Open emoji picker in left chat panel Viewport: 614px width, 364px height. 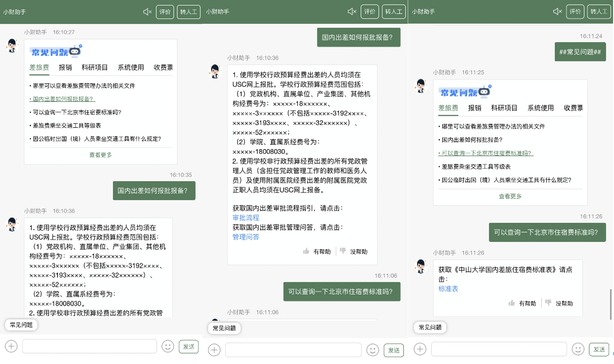(x=168, y=346)
